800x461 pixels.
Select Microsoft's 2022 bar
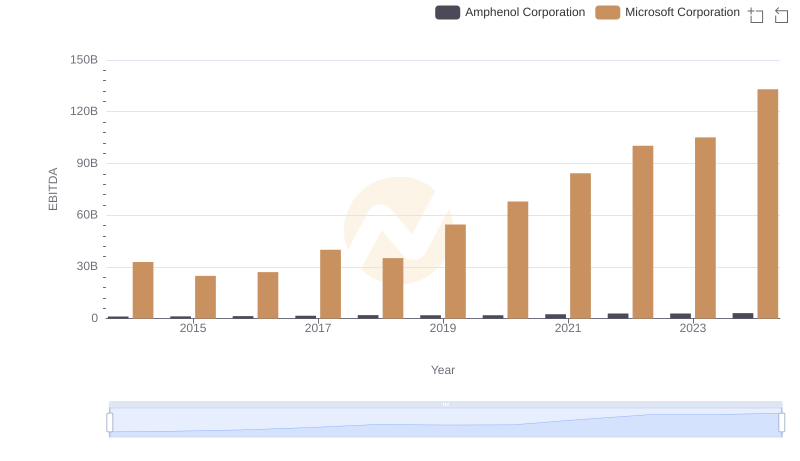tap(643, 232)
